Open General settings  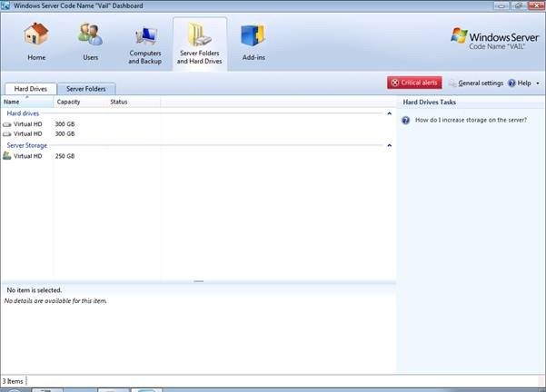481,83
